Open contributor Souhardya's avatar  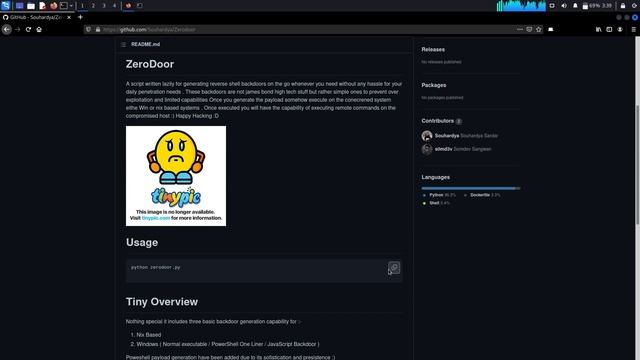coord(427,136)
